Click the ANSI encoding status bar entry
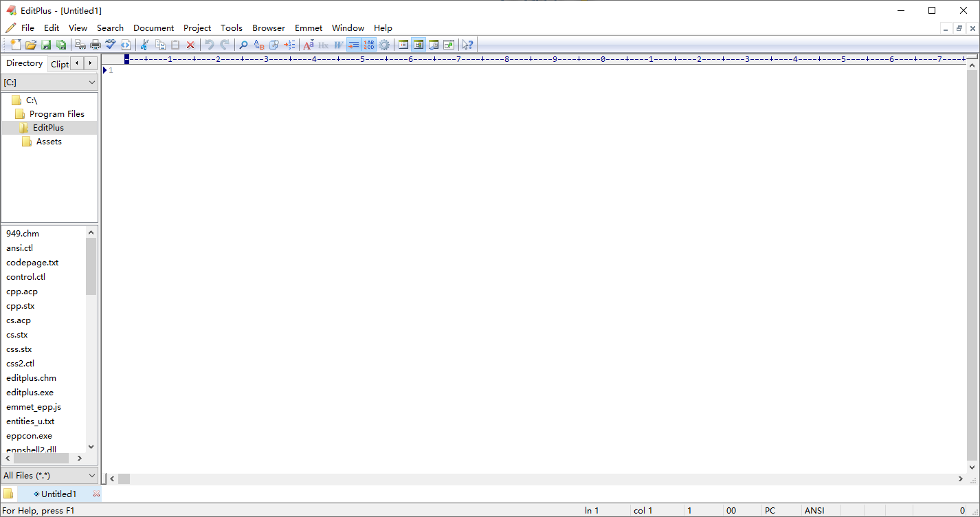Image resolution: width=980 pixels, height=517 pixels. tap(814, 511)
